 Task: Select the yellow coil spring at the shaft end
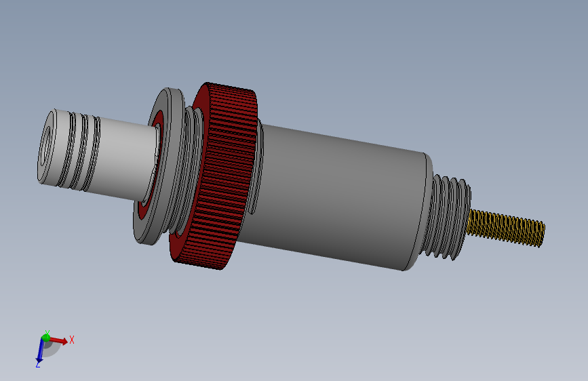505,228
